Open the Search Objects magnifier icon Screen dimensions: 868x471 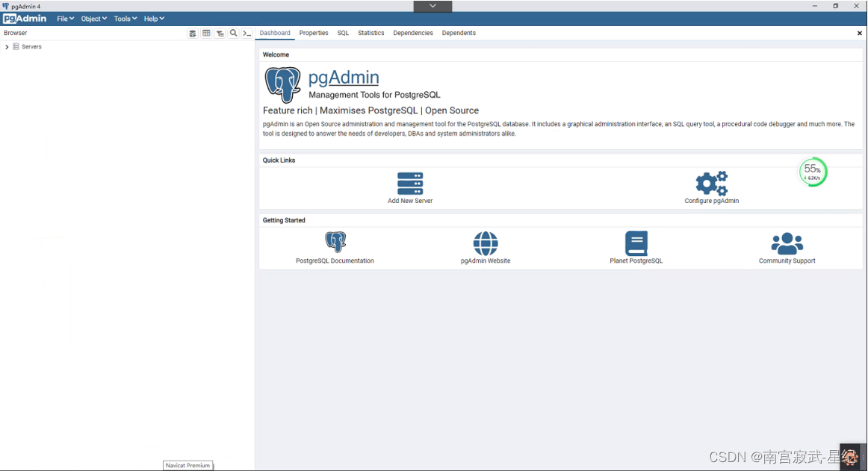[234, 33]
